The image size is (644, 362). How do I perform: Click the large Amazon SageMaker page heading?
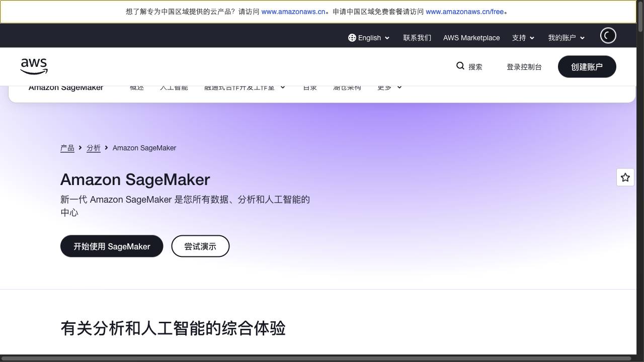[135, 179]
